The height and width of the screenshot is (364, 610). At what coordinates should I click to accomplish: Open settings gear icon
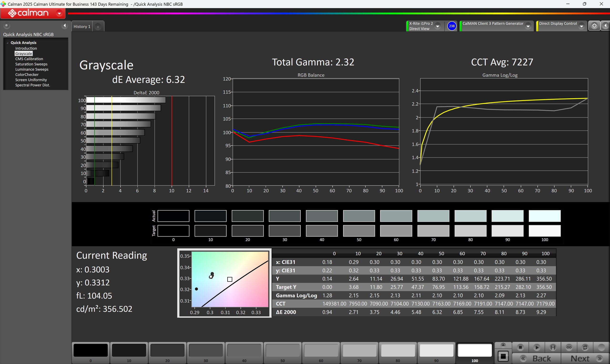point(594,26)
